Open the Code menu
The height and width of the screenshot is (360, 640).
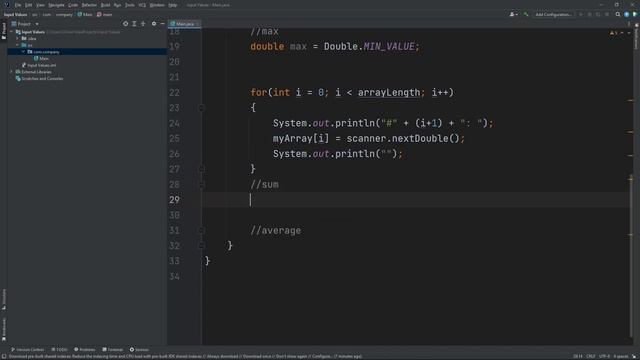(x=73, y=5)
